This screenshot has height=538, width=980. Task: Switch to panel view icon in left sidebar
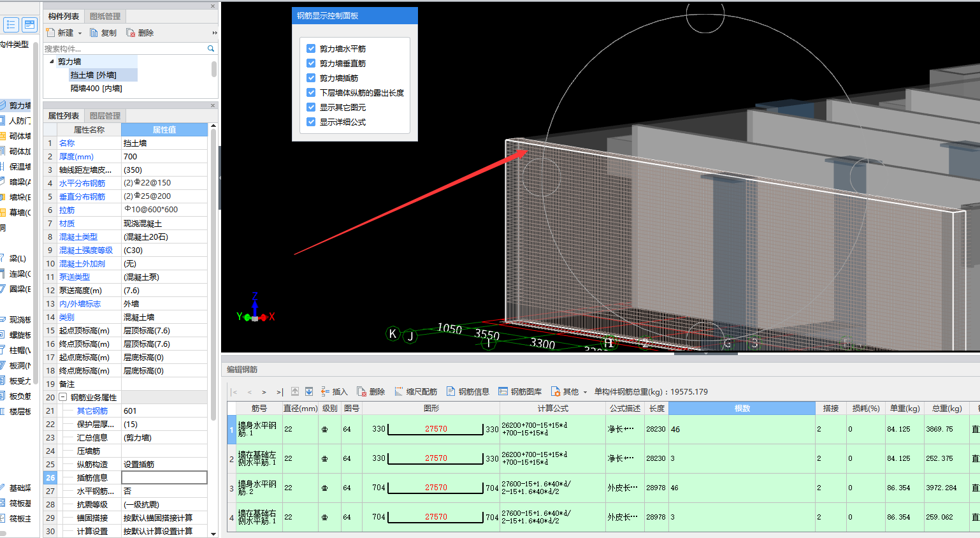point(29,25)
